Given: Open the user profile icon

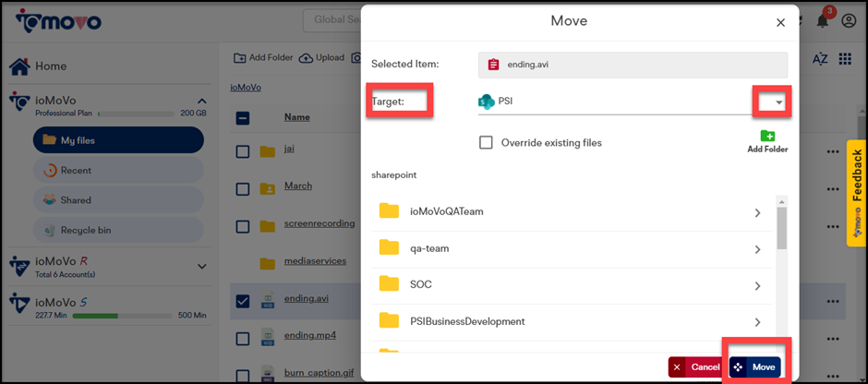Looking at the screenshot, I should coord(849,21).
